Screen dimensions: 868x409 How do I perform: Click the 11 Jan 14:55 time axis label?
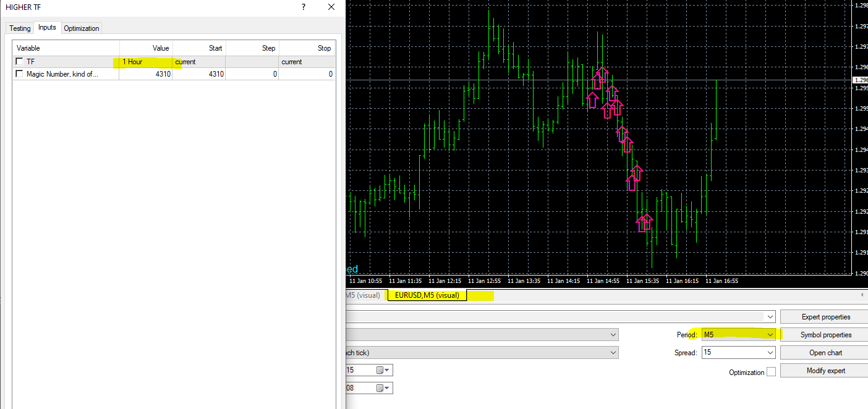[x=603, y=280]
